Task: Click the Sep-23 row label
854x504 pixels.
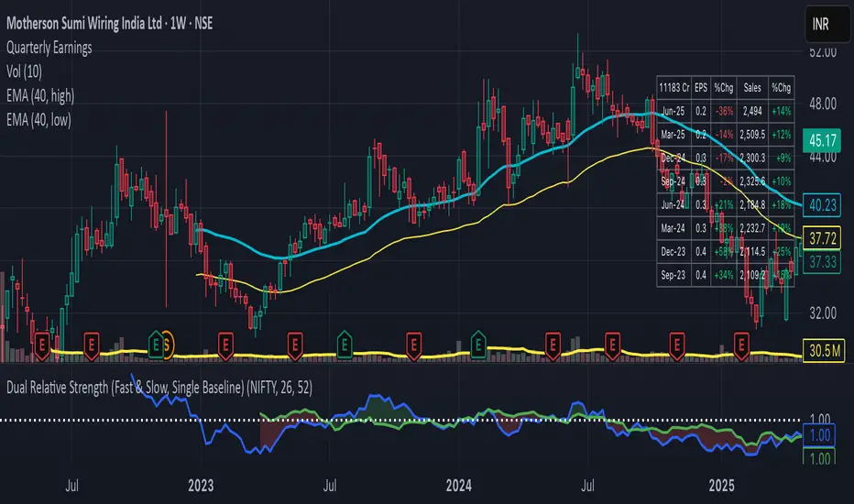Action: [673, 275]
